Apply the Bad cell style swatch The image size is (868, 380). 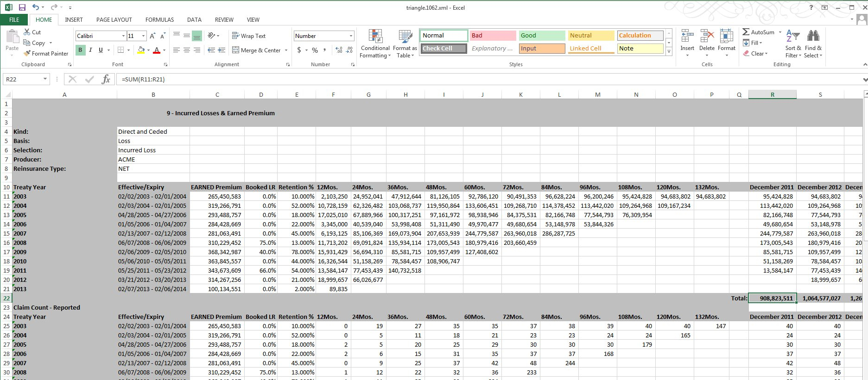492,35
